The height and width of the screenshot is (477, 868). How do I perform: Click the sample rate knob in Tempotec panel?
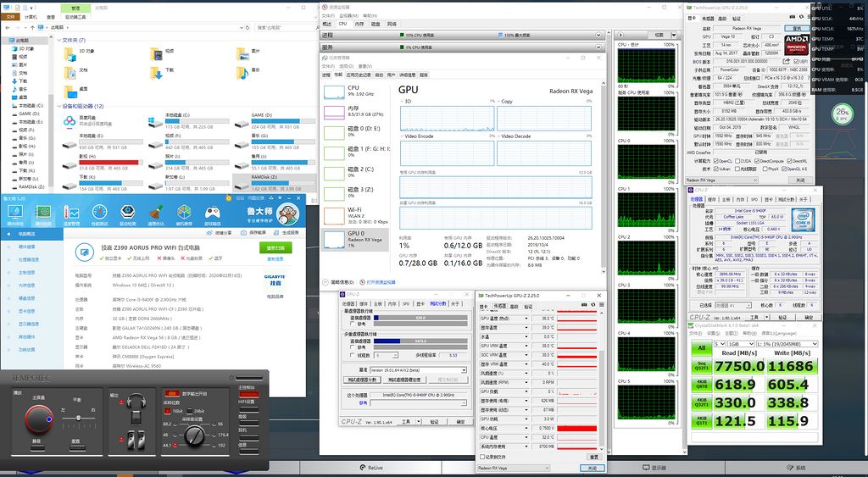[193, 436]
